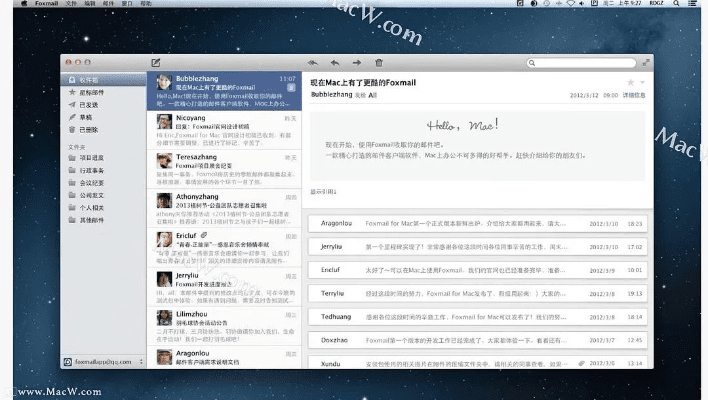Click the compose new email icon
The width and height of the screenshot is (708, 400).
tap(156, 63)
